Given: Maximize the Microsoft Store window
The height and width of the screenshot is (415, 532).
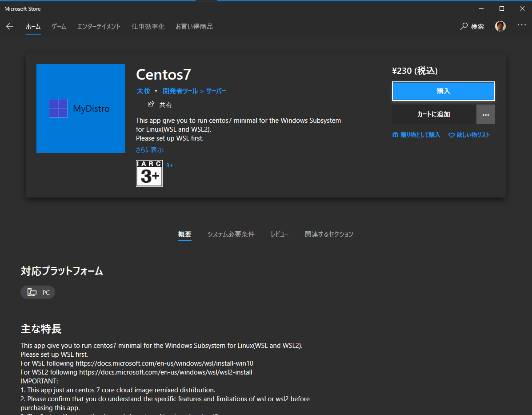Looking at the screenshot, I should coord(501,8).
